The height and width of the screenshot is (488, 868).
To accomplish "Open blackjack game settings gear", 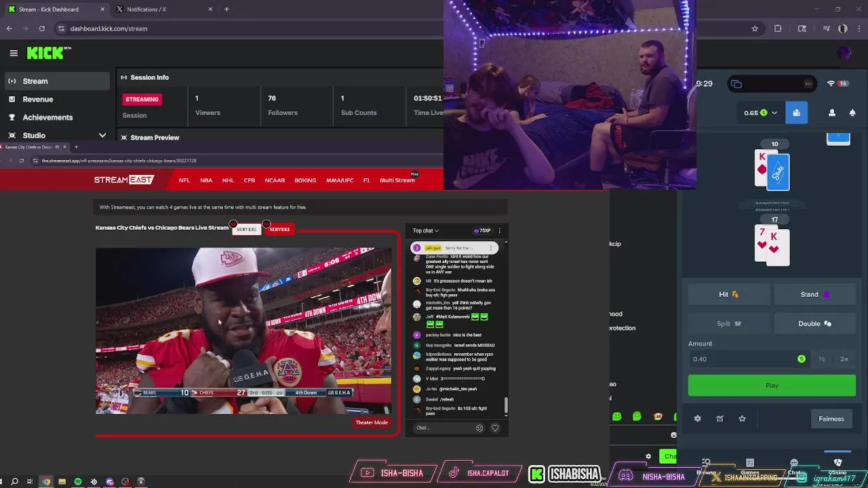I will [697, 419].
